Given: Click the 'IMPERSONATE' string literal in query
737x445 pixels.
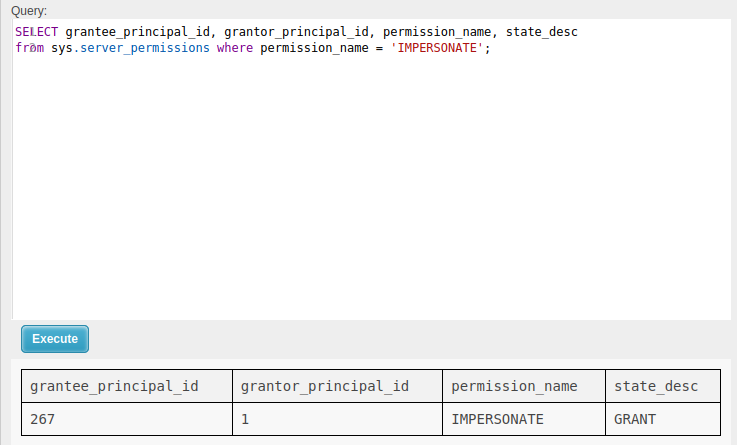Looking at the screenshot, I should 437,48.
